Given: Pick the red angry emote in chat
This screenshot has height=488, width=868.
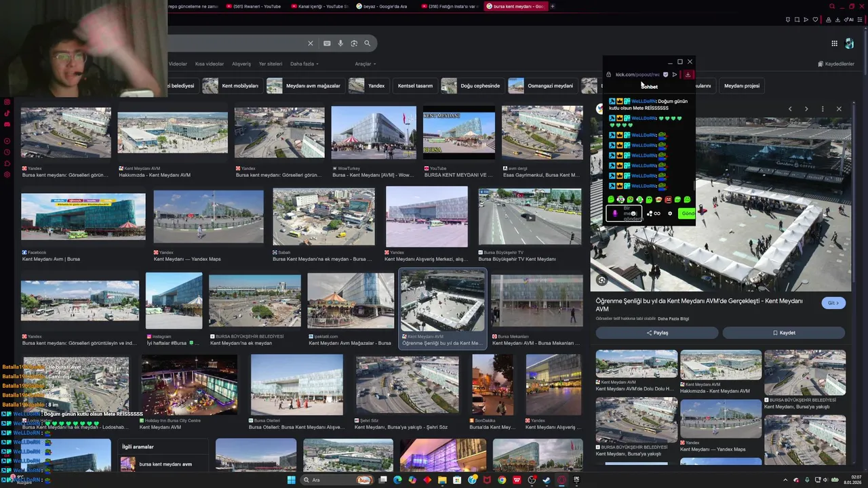Looking at the screenshot, I should tap(668, 200).
